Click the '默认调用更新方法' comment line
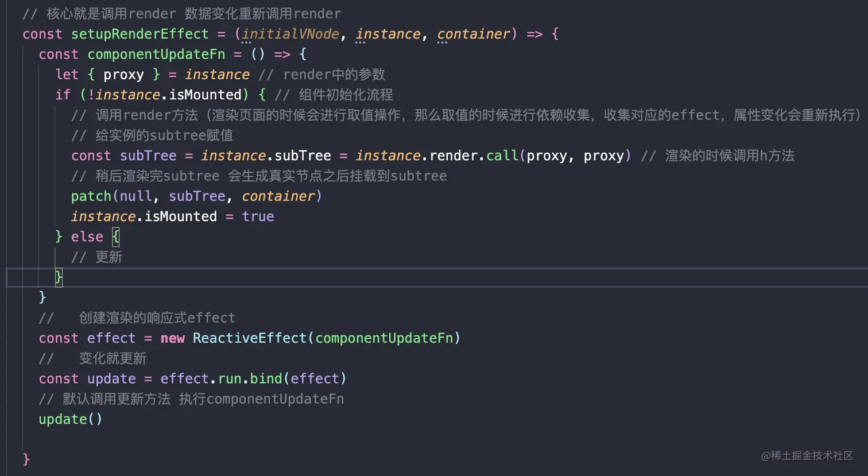The image size is (868, 476). tap(191, 399)
